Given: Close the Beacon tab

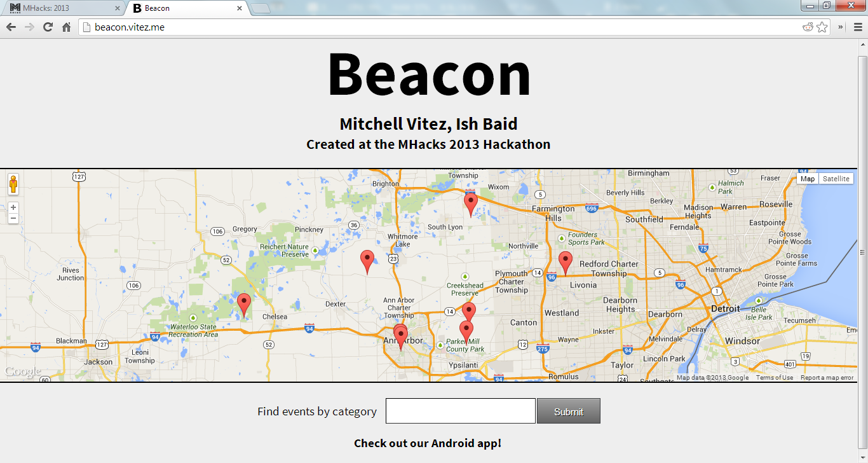Looking at the screenshot, I should [240, 8].
